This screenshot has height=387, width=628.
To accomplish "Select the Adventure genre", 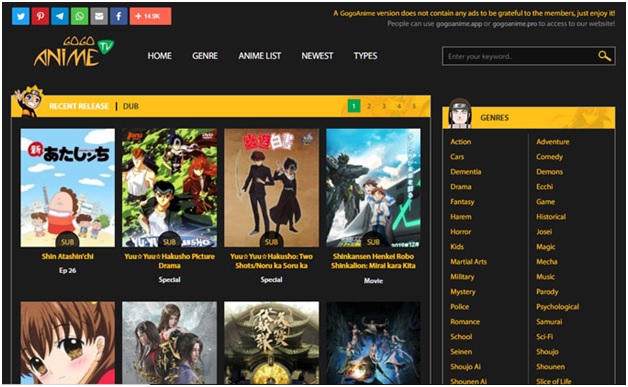I will [553, 142].
